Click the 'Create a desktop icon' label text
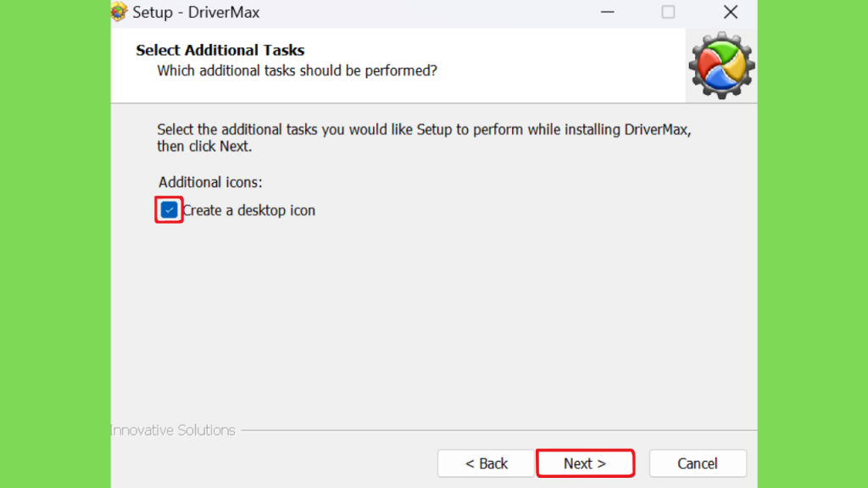 [249, 210]
